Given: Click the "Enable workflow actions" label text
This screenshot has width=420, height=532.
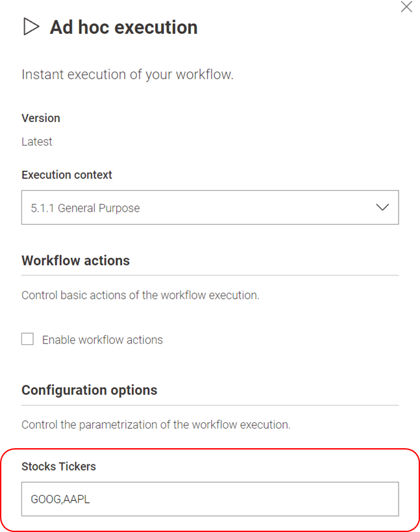Looking at the screenshot, I should click(102, 340).
